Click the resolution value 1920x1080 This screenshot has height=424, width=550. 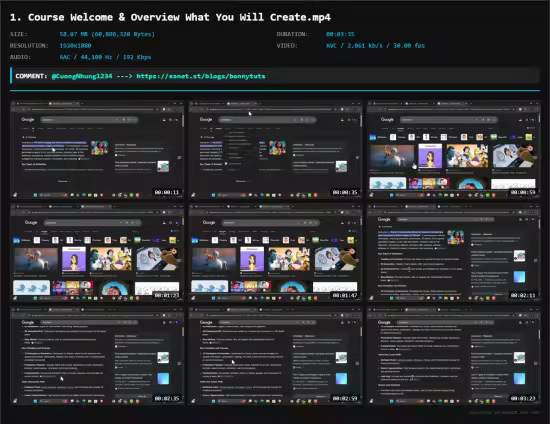point(75,46)
